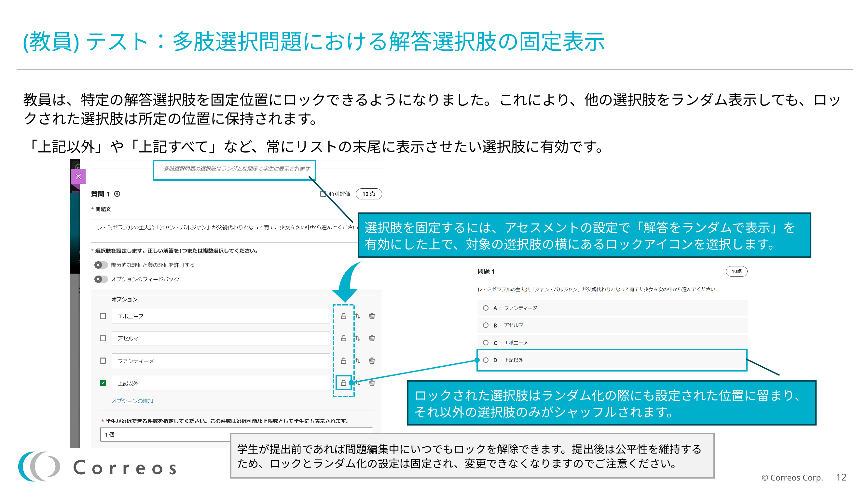Delete the アゼルマ option with trash icon

(372, 338)
